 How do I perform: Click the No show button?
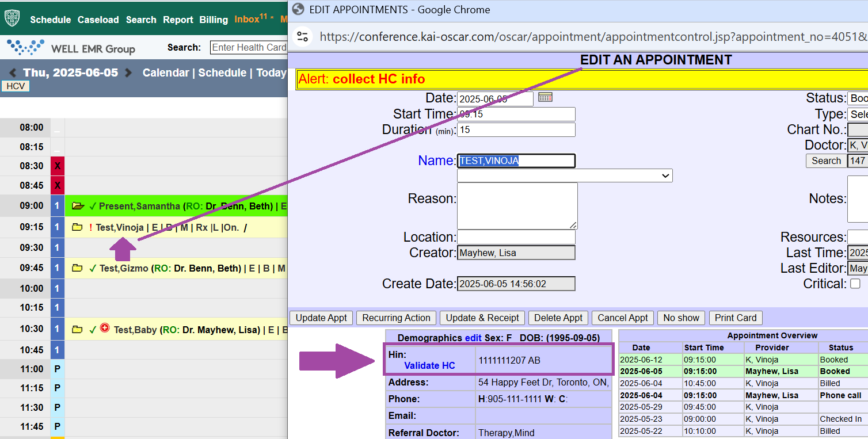pyautogui.click(x=681, y=318)
